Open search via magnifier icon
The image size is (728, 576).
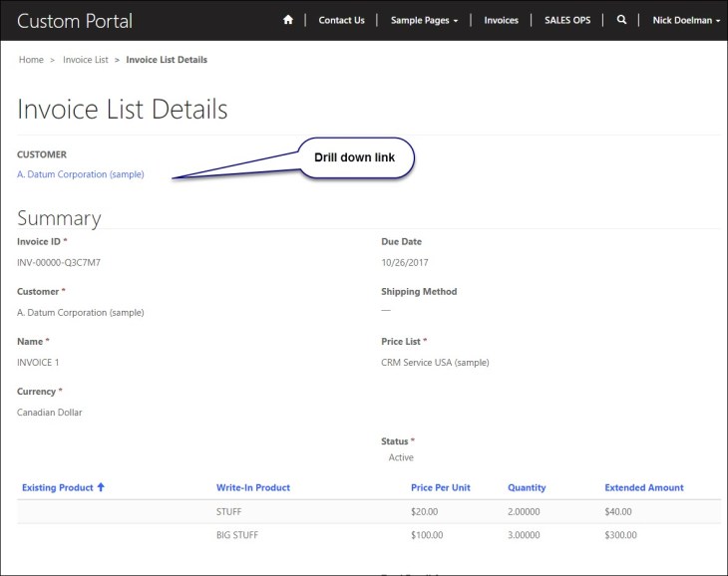[621, 20]
